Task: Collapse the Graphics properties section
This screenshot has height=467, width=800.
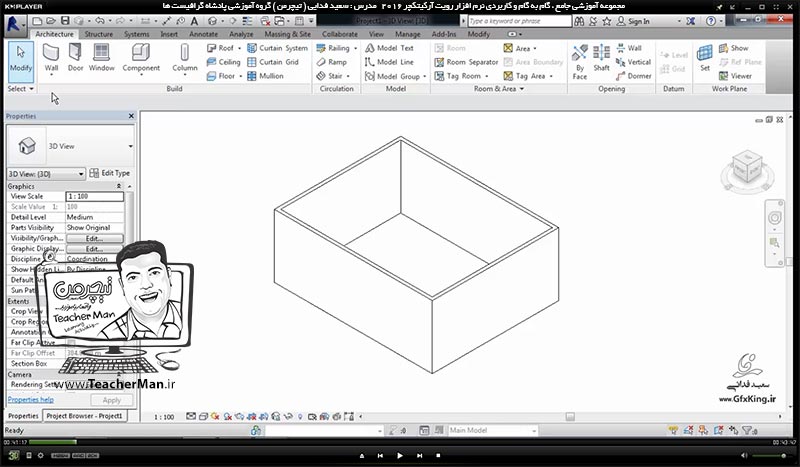Action: click(119, 186)
